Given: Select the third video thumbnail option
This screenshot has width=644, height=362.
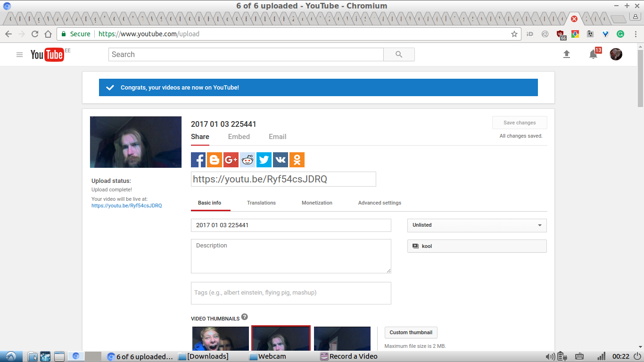Looking at the screenshot, I should point(342,339).
